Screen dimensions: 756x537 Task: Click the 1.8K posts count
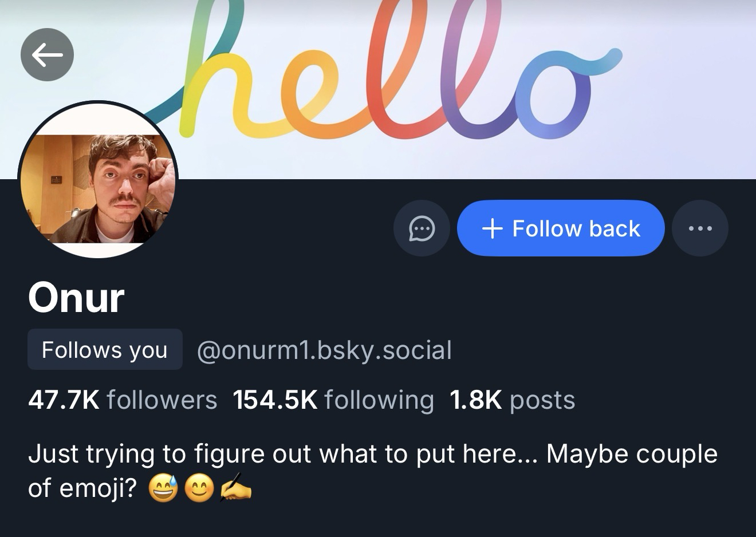[x=512, y=400]
